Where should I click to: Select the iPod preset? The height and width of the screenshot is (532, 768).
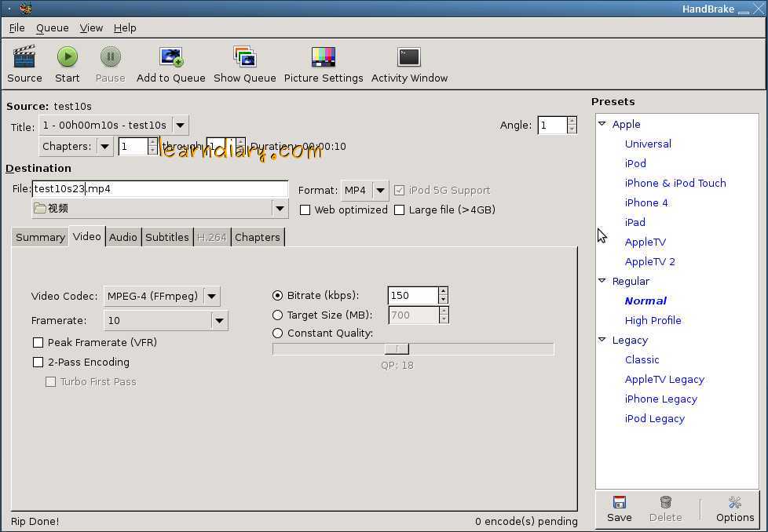pos(635,163)
